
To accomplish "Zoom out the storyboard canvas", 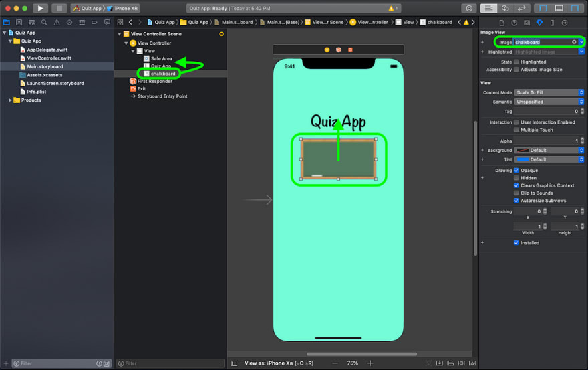I will click(335, 363).
